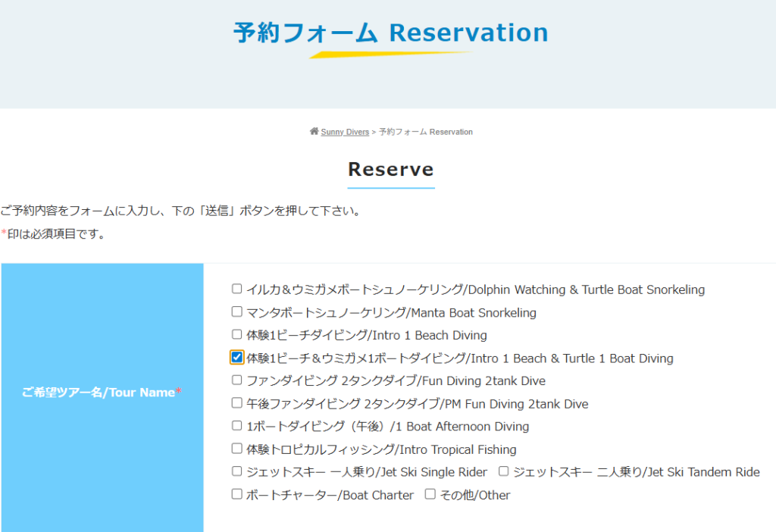Select the Jet Ski Tandem Ride checkbox
The image size is (776, 532).
coord(504,471)
